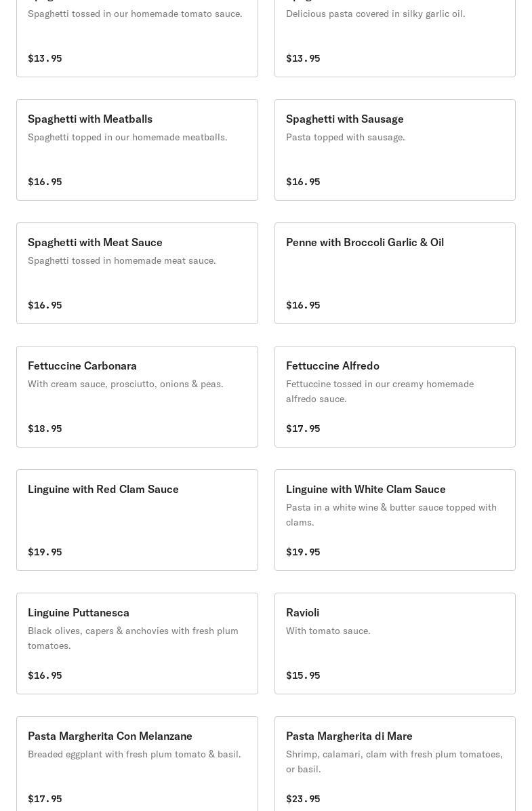Click the $18.95 Carbonara price
Viewport: 532px width, 811px height.
click(x=45, y=429)
